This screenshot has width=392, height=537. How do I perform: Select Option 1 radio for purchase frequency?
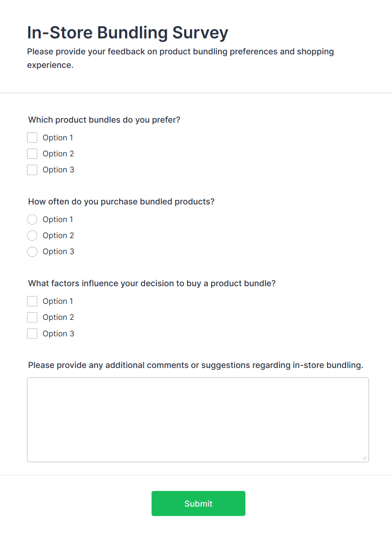pos(32,220)
